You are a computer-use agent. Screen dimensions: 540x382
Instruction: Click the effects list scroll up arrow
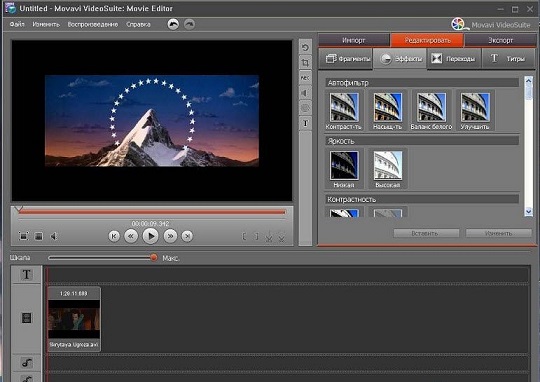pyautogui.click(x=529, y=80)
